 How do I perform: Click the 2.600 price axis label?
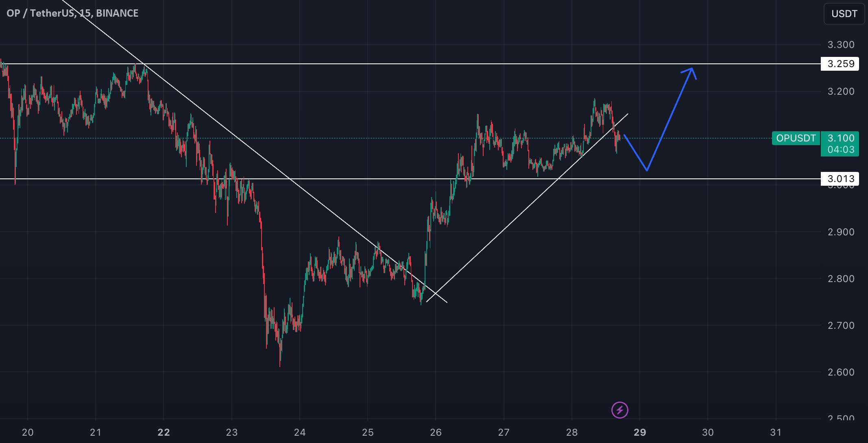tap(841, 372)
